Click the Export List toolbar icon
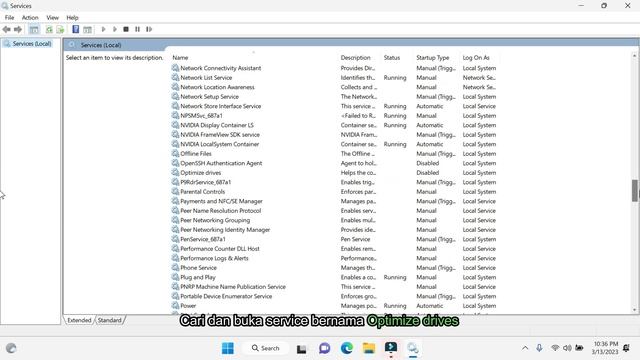The height and width of the screenshot is (360, 640). (x=60, y=29)
